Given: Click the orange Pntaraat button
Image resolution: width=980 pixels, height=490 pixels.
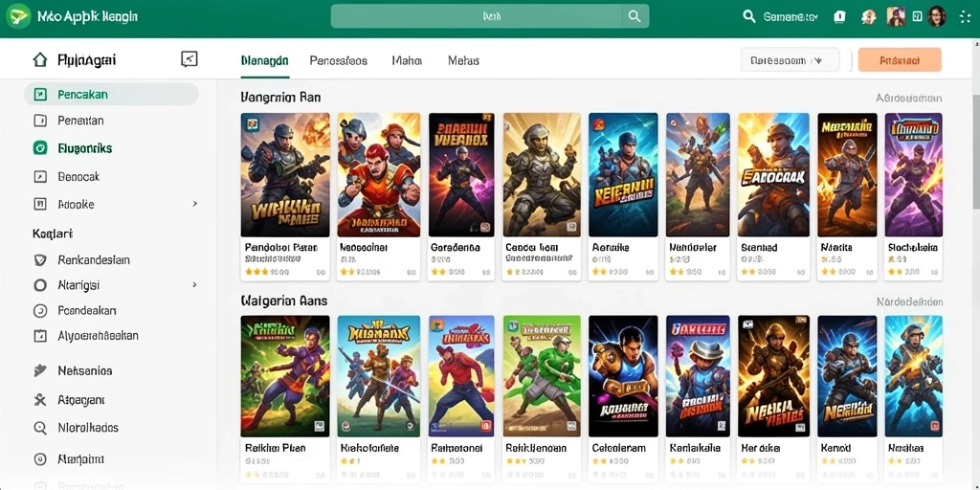Looking at the screenshot, I should pos(900,60).
